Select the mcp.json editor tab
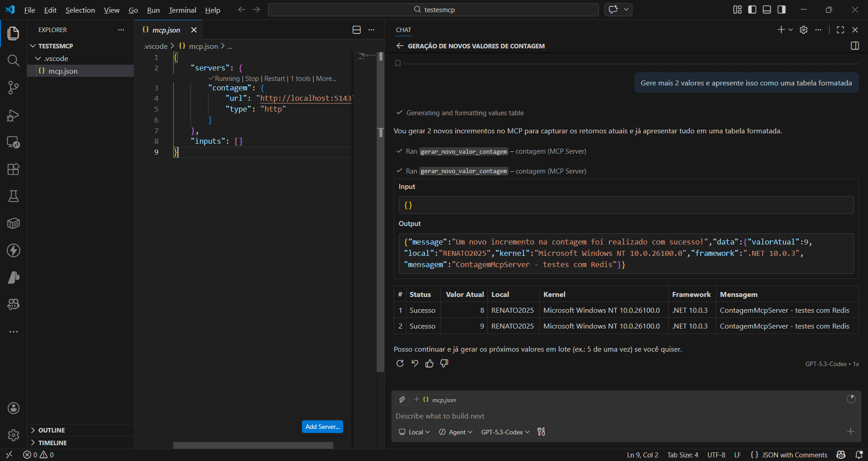 pyautogui.click(x=166, y=30)
